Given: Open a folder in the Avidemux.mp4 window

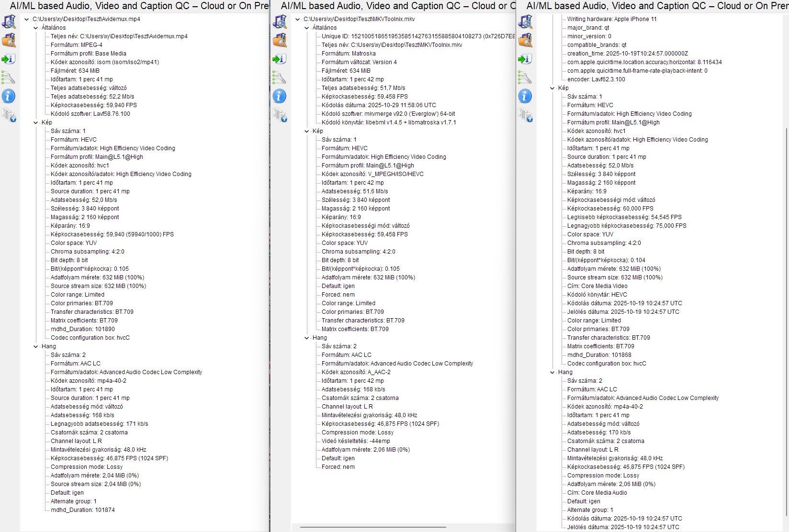Looking at the screenshot, I should (9, 41).
